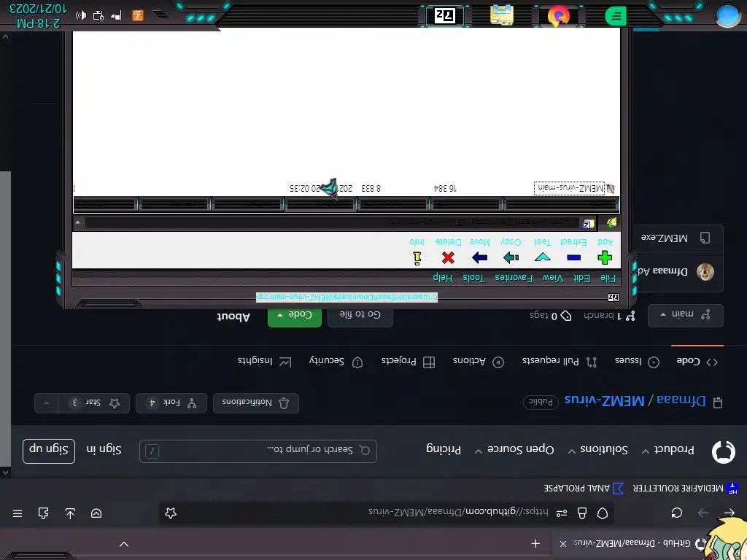Click the bookmark star icon in address bar
Viewport: 747px width, 560px height.
click(170, 513)
